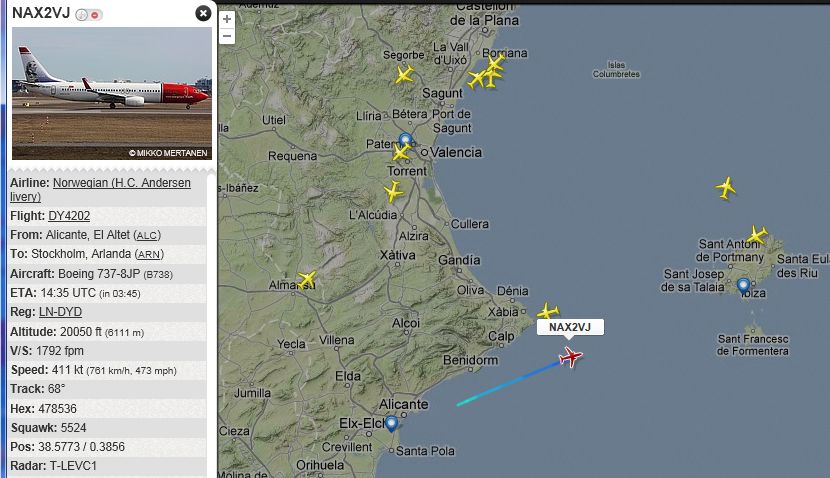
Task: Open registration LN-DYD link
Action: [x=60, y=312]
